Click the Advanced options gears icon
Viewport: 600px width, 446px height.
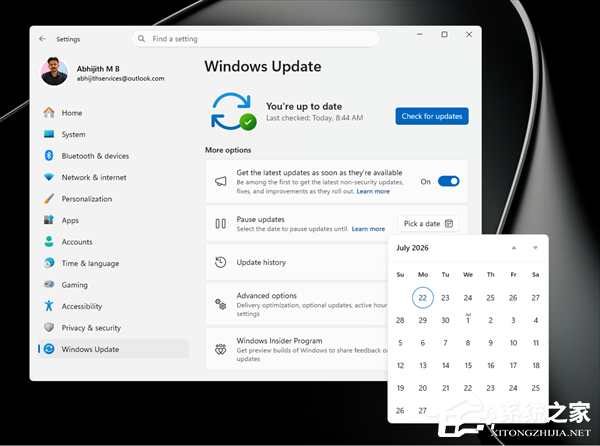click(220, 304)
